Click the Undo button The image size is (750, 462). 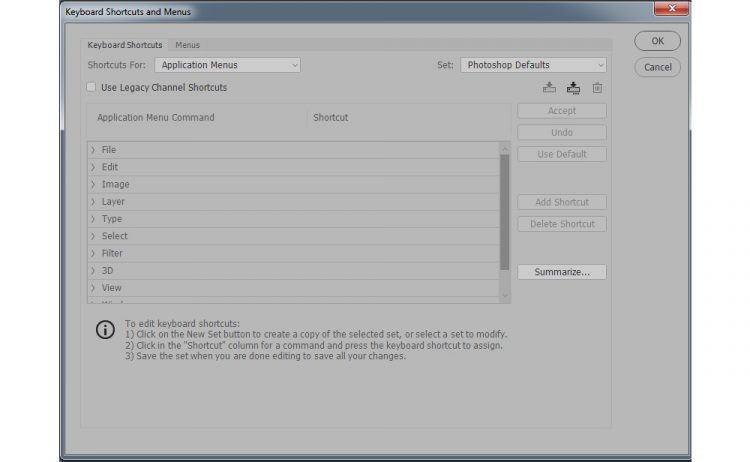(562, 132)
